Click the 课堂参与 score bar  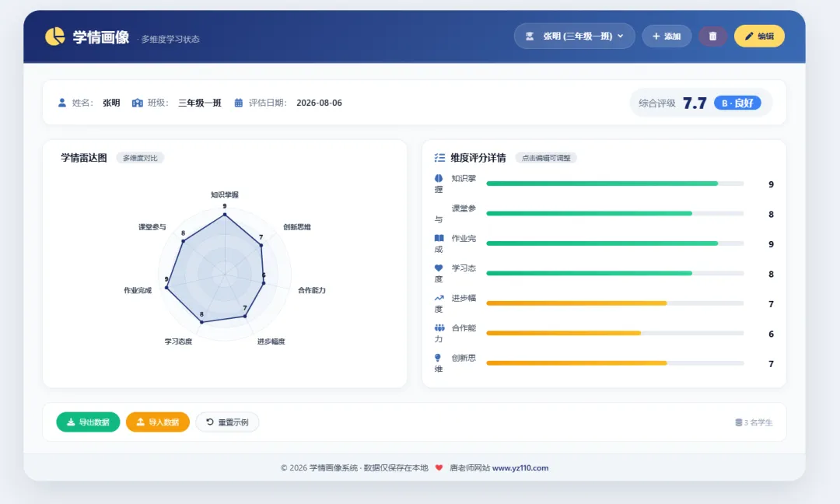coord(614,214)
